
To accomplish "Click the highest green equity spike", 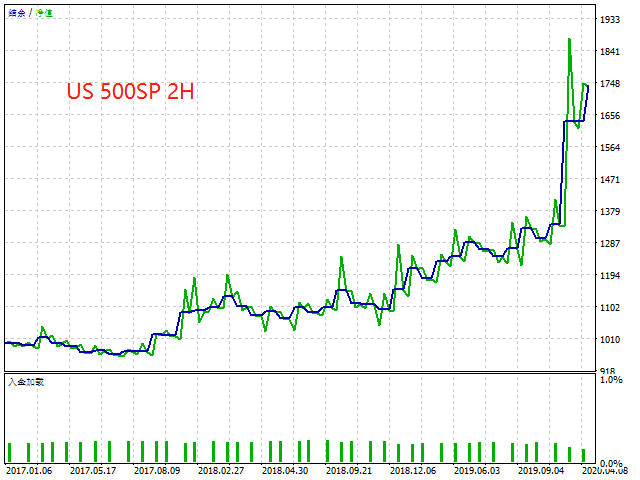I will point(569,40).
